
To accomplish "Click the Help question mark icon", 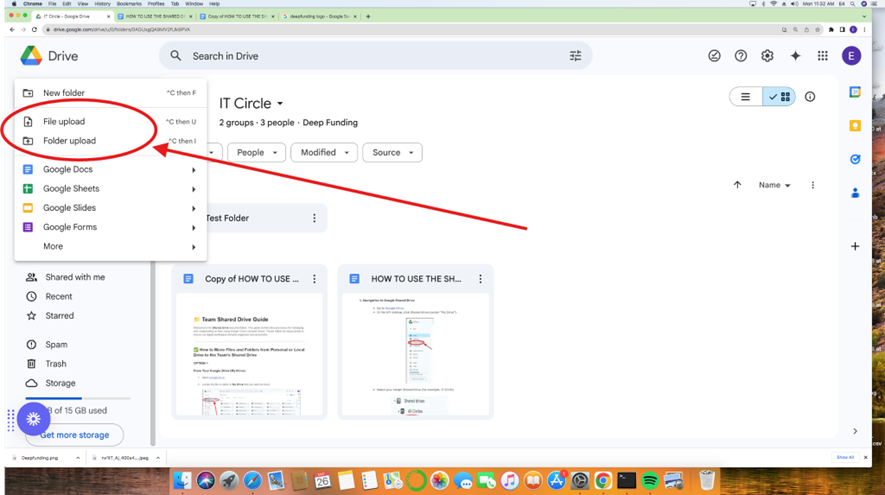I will (x=741, y=56).
